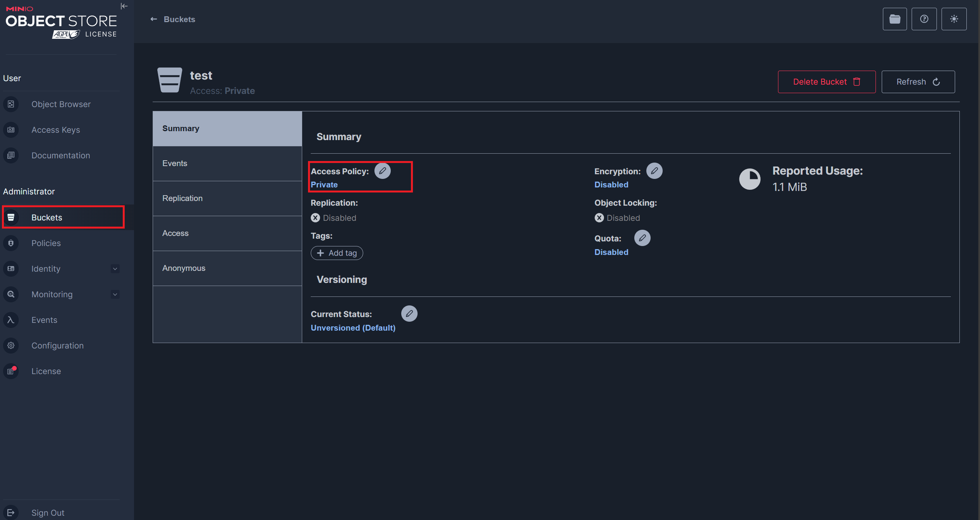Click the Policies shield icon

coord(11,243)
